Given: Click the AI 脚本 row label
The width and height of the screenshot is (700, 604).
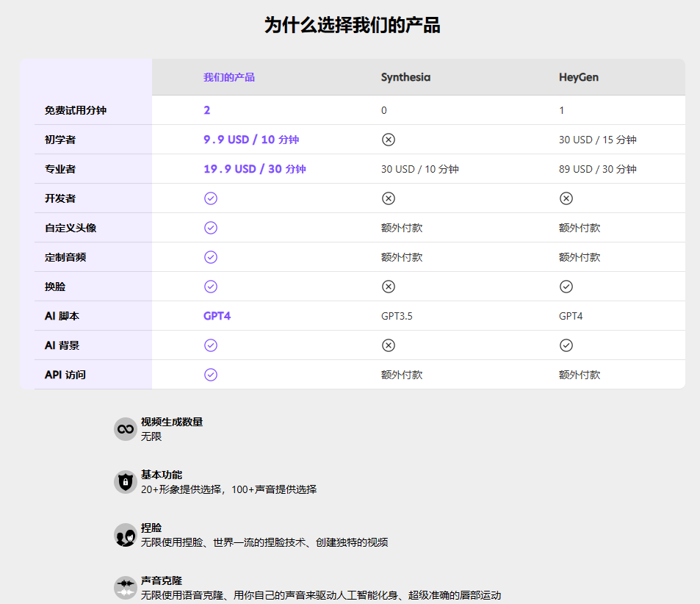Looking at the screenshot, I should coord(62,316).
